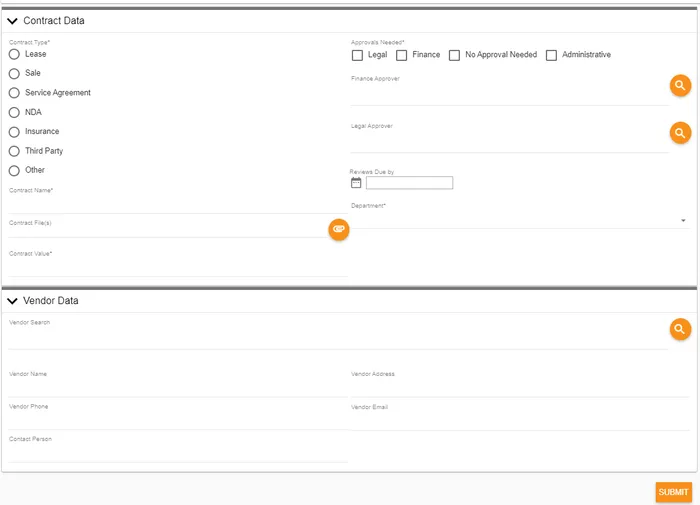Select the NDA radio button
Image resolution: width=700 pixels, height=505 pixels.
[x=14, y=112]
